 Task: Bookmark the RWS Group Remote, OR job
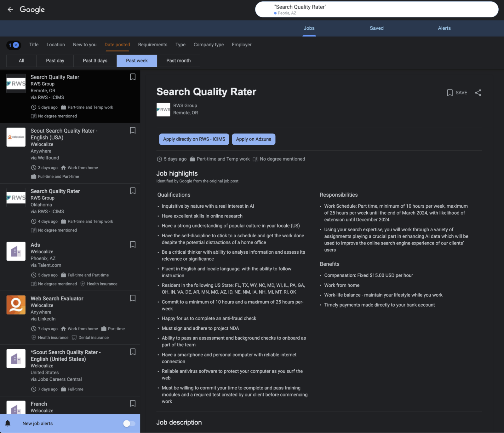point(133,77)
